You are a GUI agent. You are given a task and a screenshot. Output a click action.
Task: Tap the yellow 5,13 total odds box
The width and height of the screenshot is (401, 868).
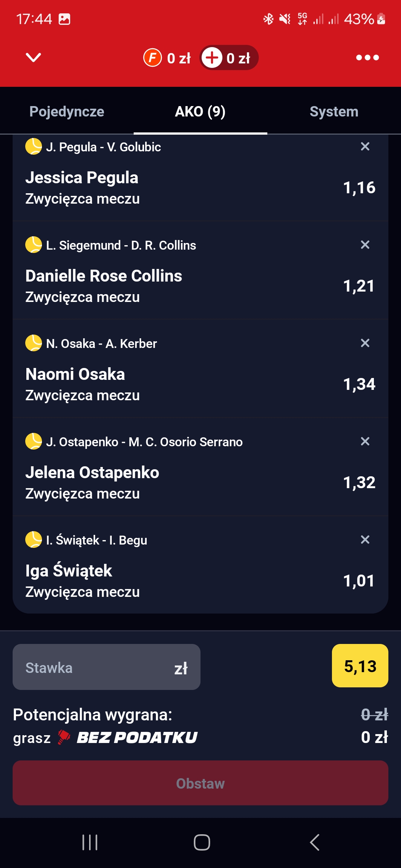point(360,666)
